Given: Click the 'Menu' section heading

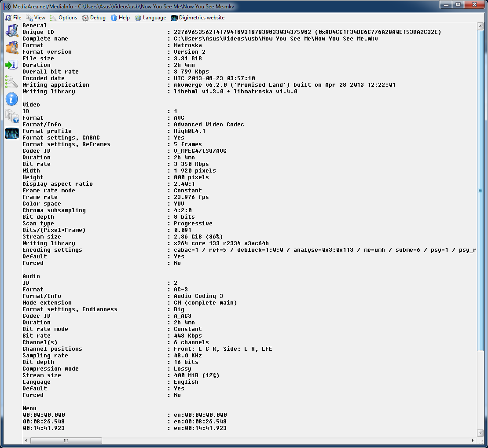Looking at the screenshot, I should [29, 408].
